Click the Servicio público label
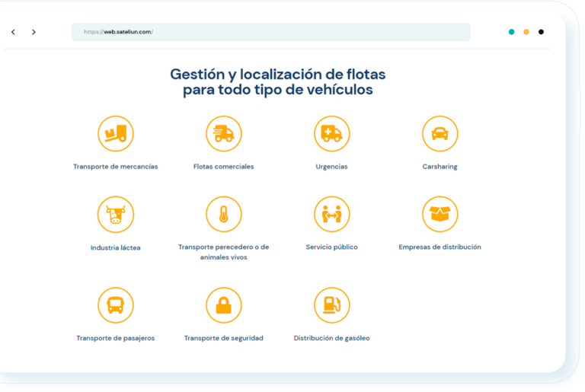 point(331,247)
